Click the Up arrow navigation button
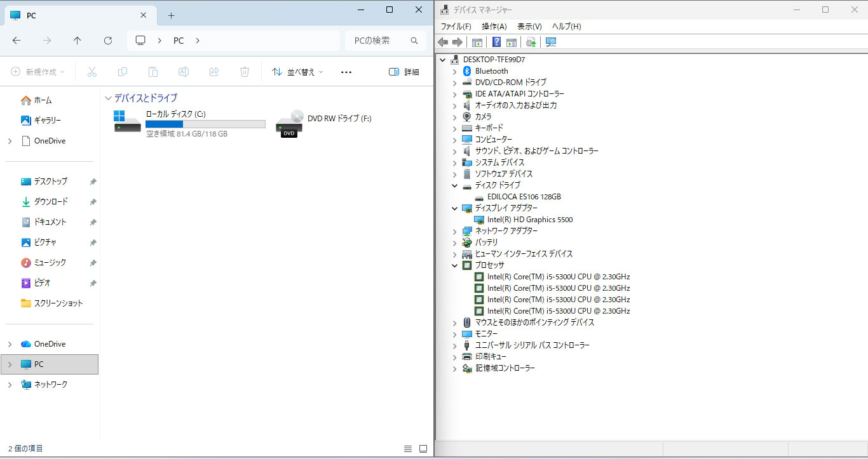The height and width of the screenshot is (459, 868). click(x=78, y=41)
